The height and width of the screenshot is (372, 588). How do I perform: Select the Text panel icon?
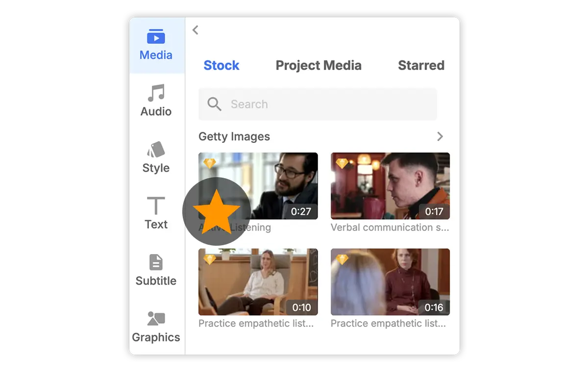tap(156, 214)
